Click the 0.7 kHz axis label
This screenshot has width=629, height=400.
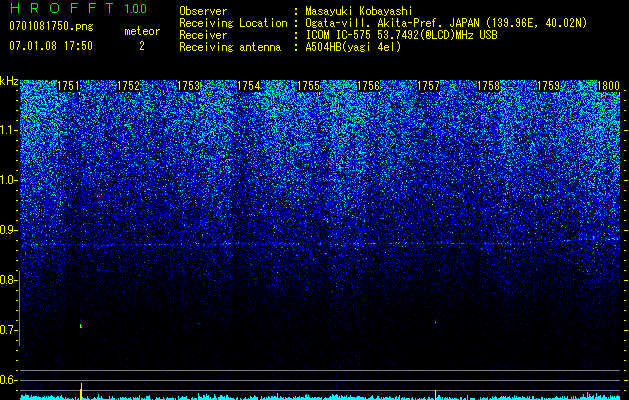pyautogui.click(x=9, y=330)
